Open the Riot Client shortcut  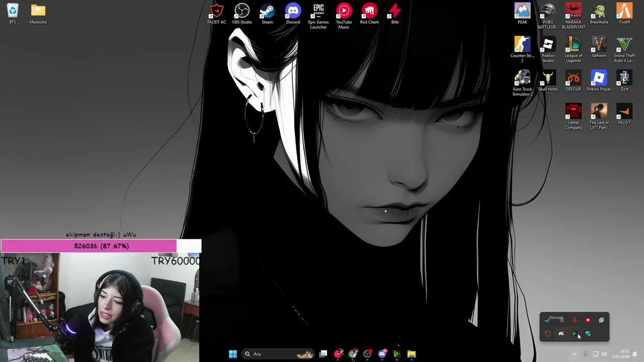pyautogui.click(x=369, y=14)
